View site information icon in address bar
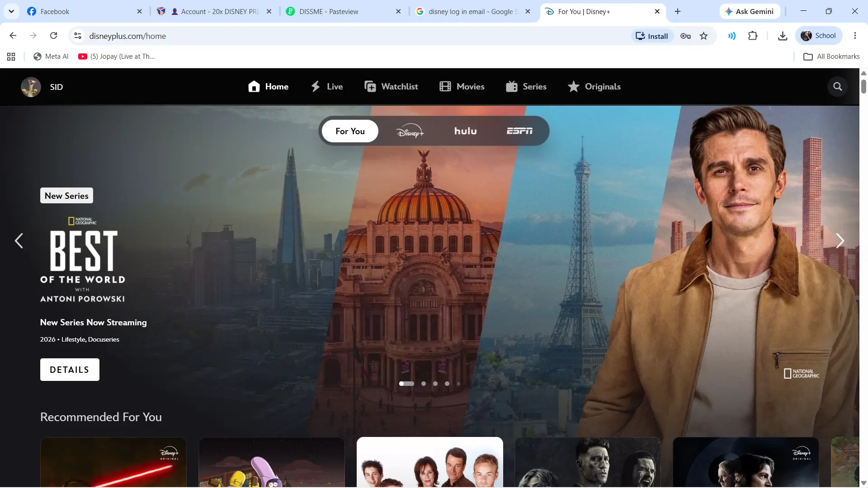Image resolution: width=868 pixels, height=488 pixels. [x=78, y=36]
